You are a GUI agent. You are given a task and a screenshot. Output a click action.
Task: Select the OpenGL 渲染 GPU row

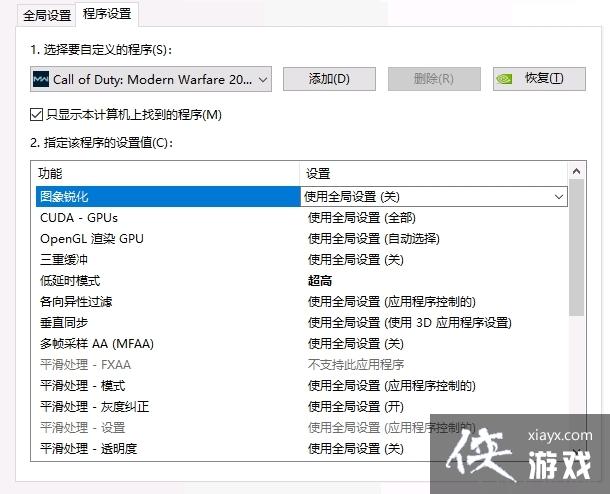302,239
